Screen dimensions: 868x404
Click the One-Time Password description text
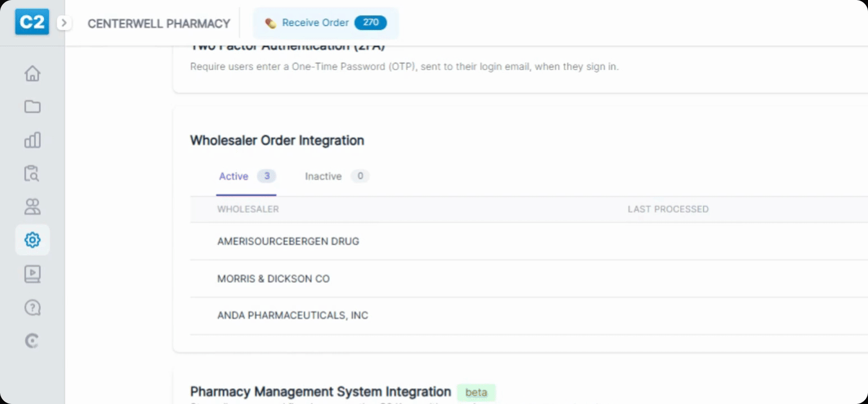coord(404,67)
